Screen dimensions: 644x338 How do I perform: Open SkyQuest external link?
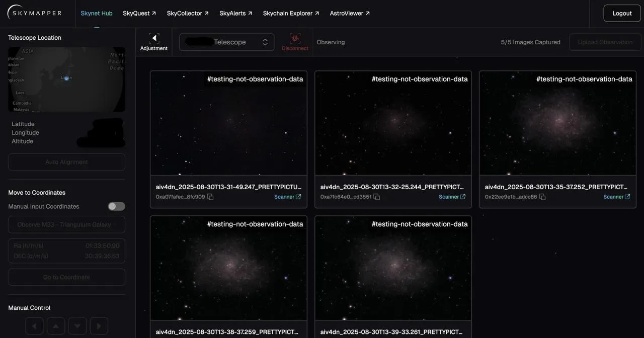click(x=139, y=13)
